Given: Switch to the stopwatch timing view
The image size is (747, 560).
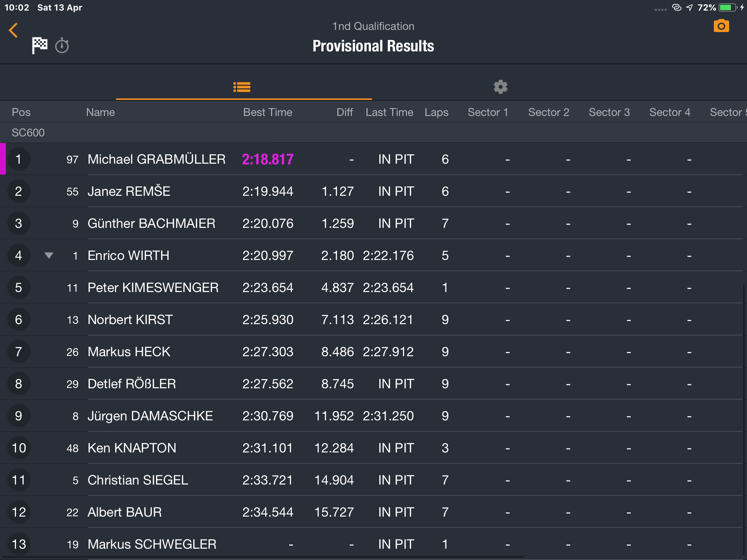Looking at the screenshot, I should 62,46.
